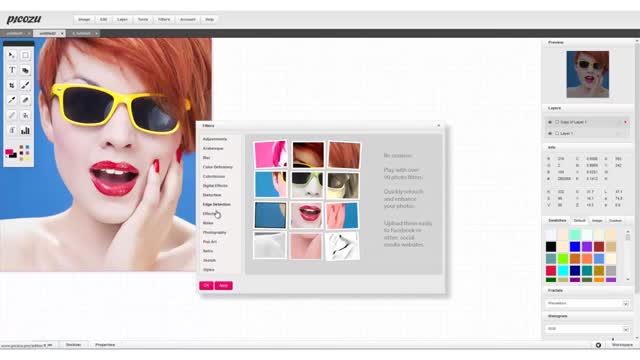Click swatches scrollbar up arrow

point(628,231)
